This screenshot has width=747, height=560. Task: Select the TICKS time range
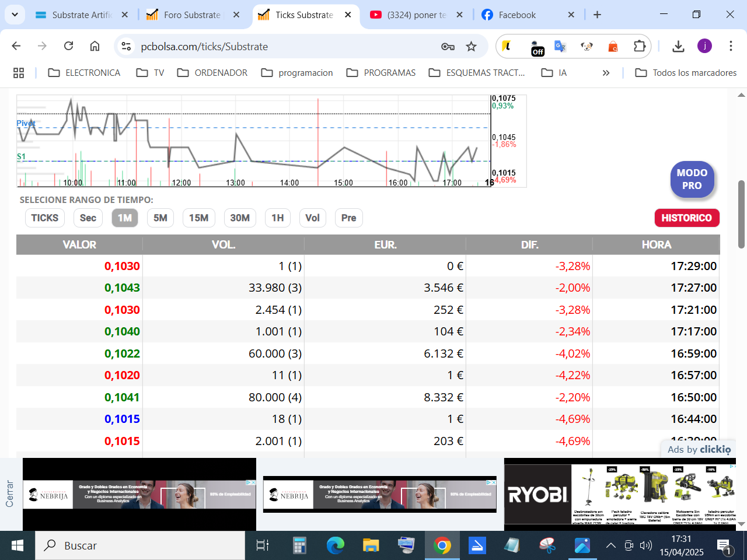44,218
